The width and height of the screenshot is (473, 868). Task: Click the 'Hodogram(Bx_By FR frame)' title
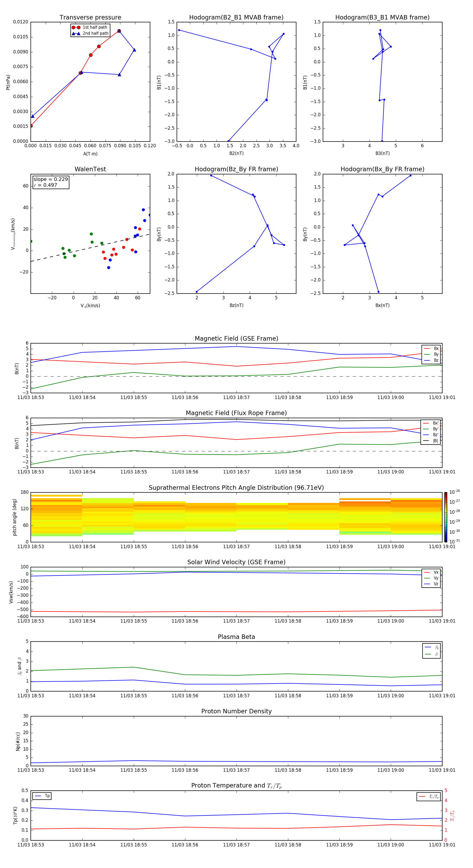pos(382,169)
